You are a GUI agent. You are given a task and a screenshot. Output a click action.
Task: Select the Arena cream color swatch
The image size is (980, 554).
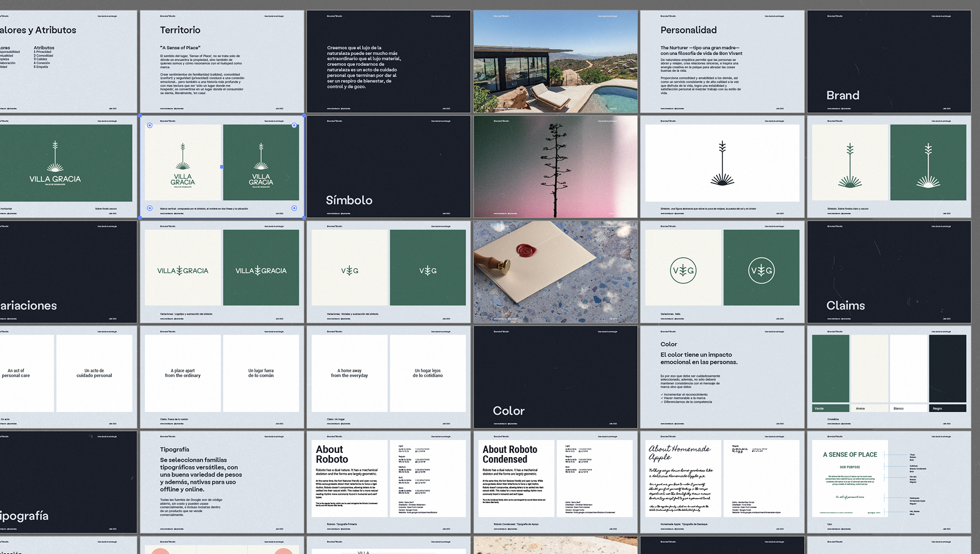pyautogui.click(x=870, y=368)
